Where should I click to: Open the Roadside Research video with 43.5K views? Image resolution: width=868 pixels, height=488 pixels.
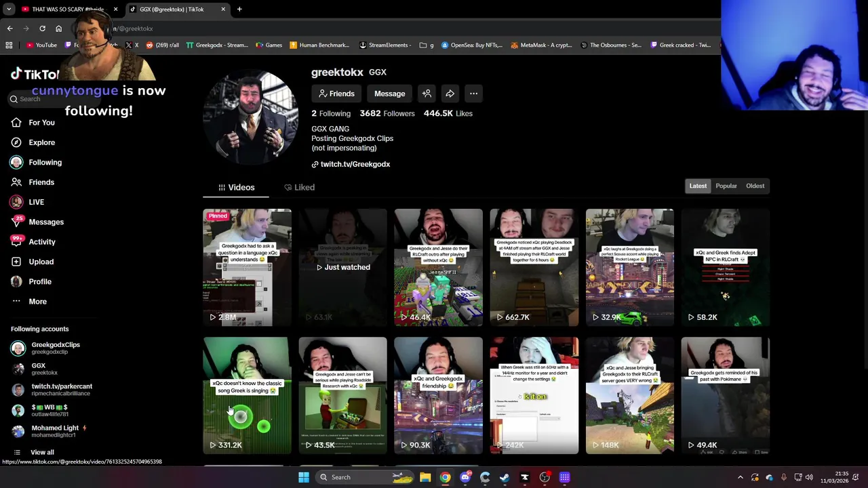pos(343,395)
